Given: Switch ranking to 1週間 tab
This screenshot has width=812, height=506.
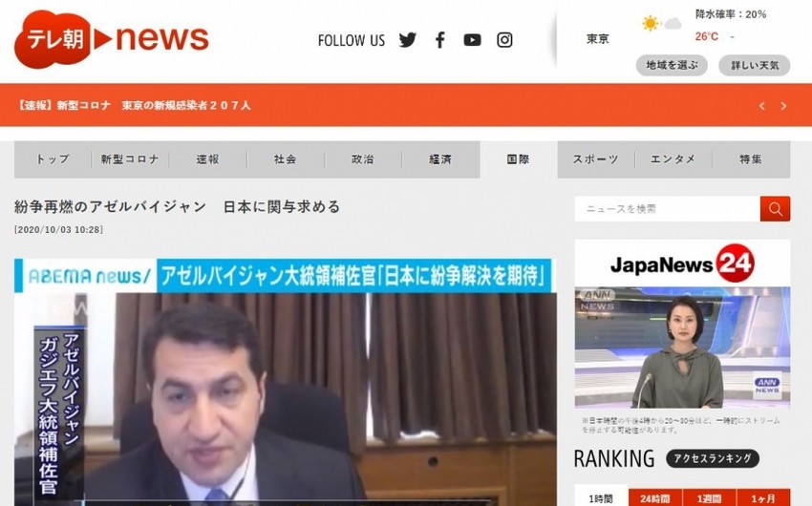Looking at the screenshot, I should pos(709,497).
